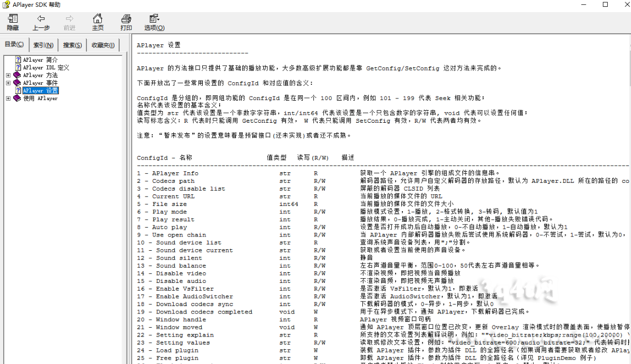Image resolution: width=631 pixels, height=364 pixels.
Task: Switch to the 目录 (Contents) tab
Action: pos(14,44)
